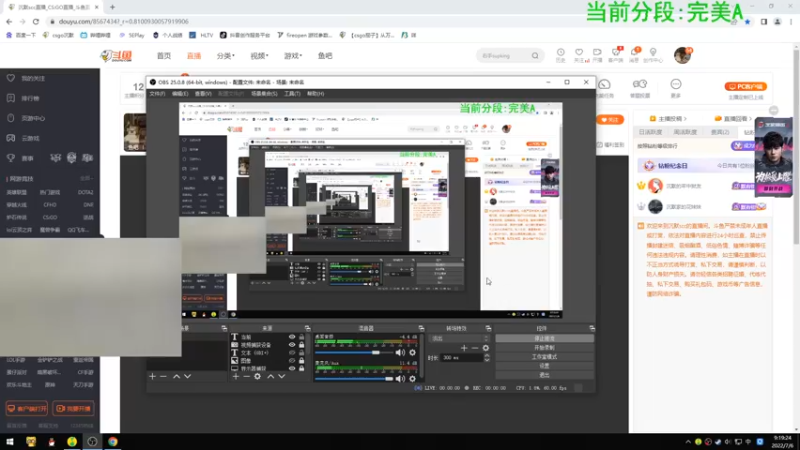Move scene up in Scenes panel
This screenshot has height=450, width=800.
[177, 377]
